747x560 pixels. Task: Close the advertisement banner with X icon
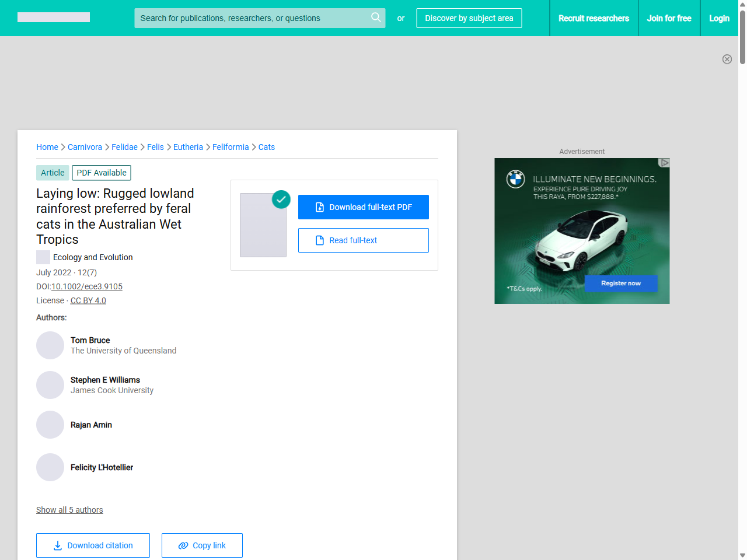pos(727,59)
